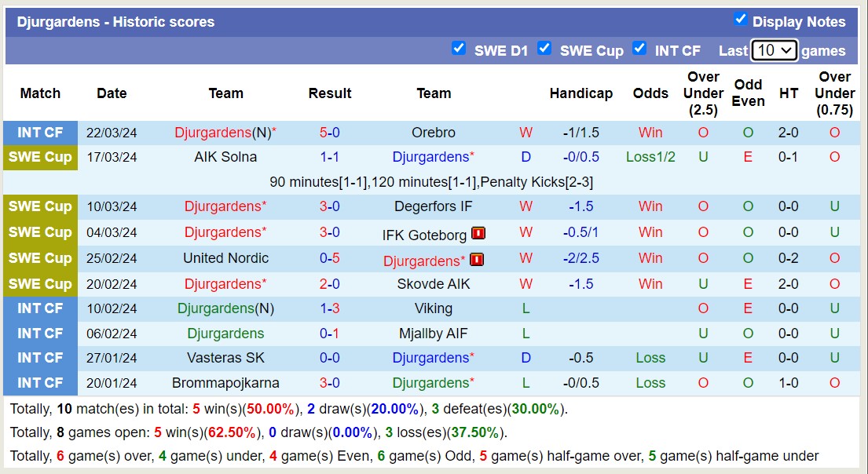
Task: Open the Degerfors IF team link
Action: pos(434,206)
